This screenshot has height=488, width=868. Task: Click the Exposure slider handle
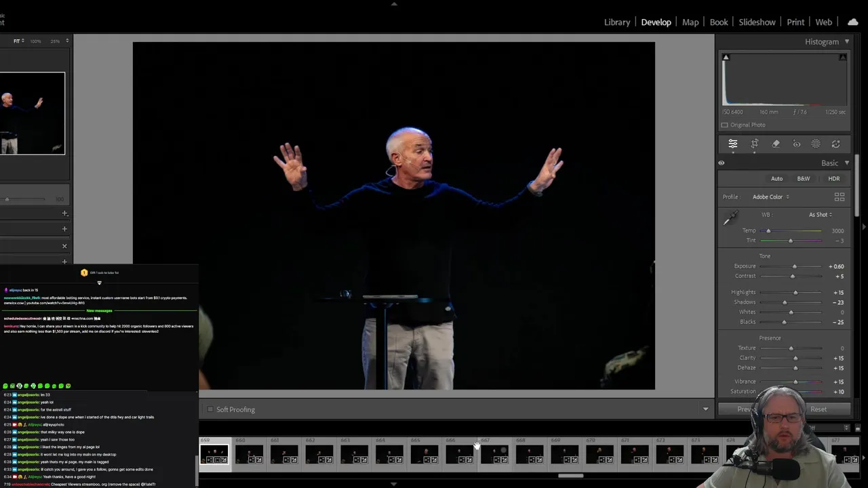click(x=795, y=266)
